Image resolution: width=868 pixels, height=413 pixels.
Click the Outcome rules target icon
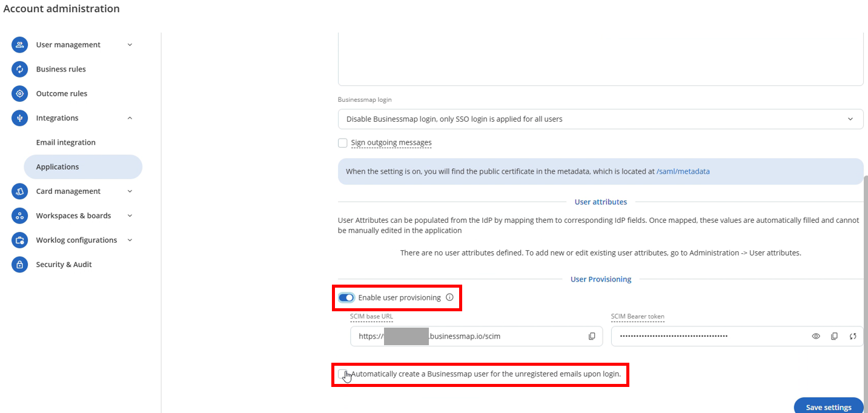tap(19, 93)
